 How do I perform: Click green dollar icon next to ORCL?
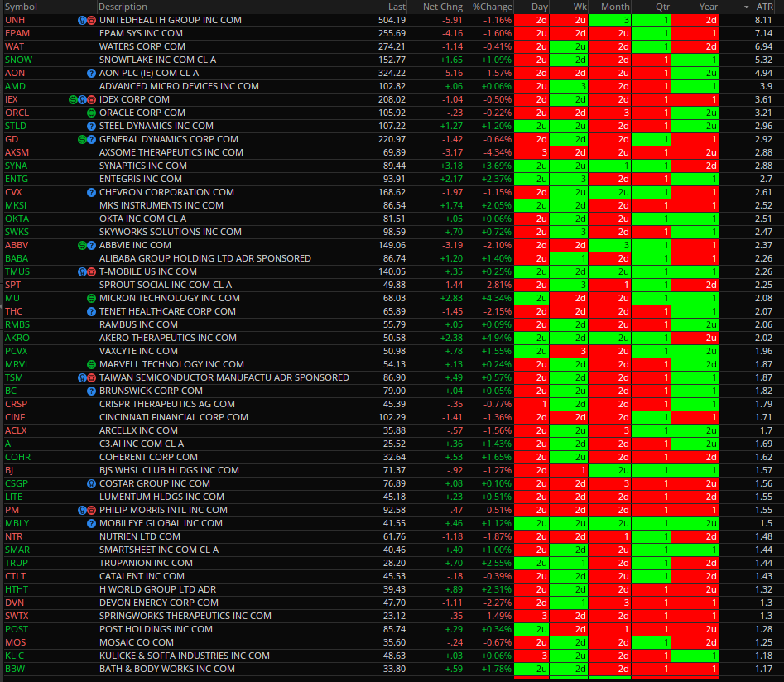(x=92, y=113)
